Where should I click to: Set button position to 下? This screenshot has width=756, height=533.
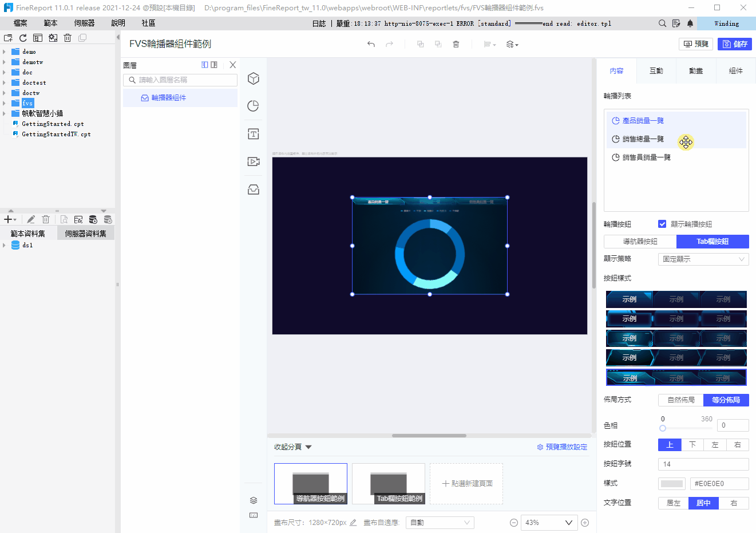coord(692,445)
